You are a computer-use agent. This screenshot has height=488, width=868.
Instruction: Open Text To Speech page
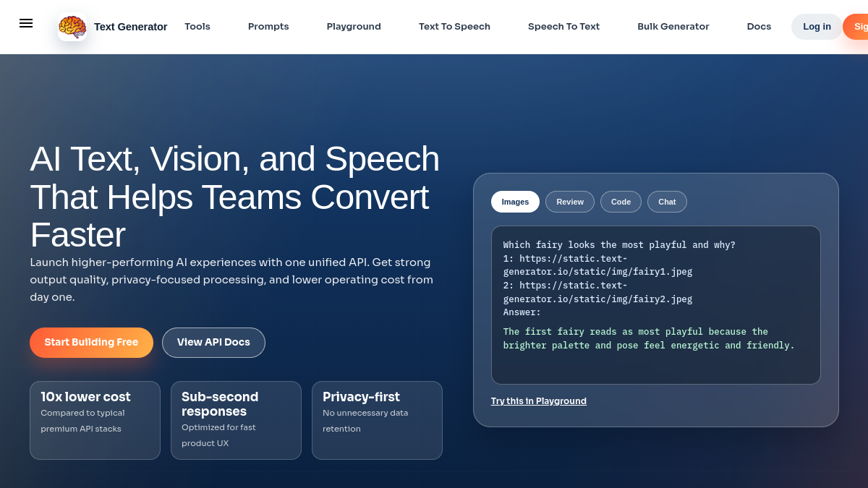[454, 27]
